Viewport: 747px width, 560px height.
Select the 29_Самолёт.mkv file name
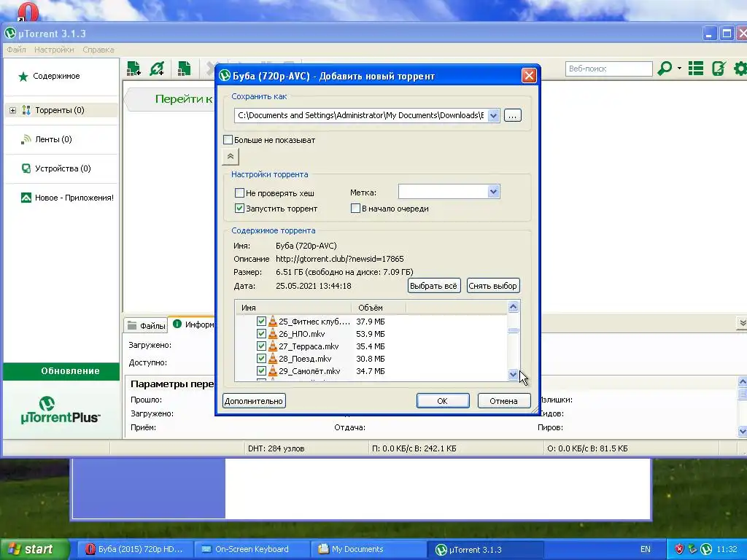click(x=309, y=371)
